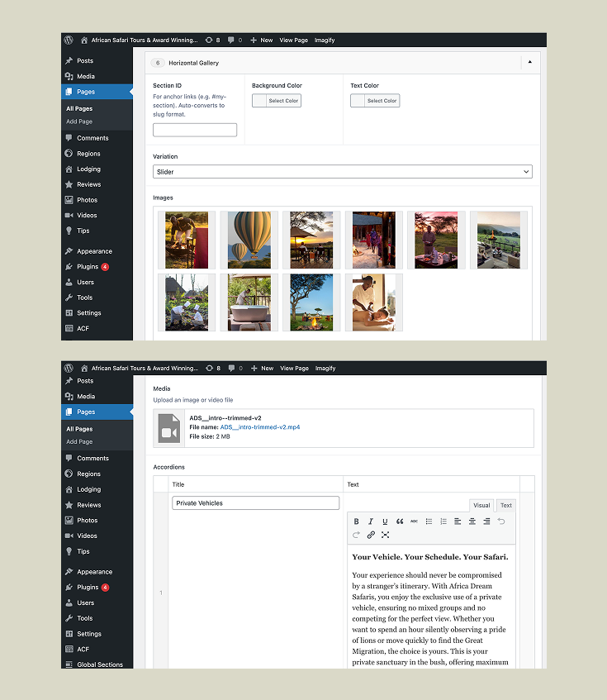Click the Undo arrow in the editor
This screenshot has height=700, width=607.
500,521
